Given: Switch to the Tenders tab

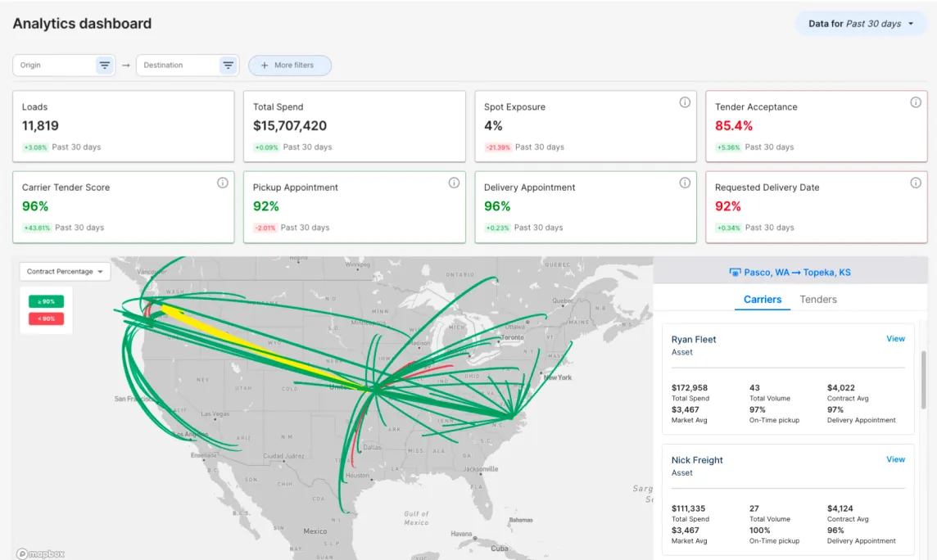Looking at the screenshot, I should pos(817,300).
